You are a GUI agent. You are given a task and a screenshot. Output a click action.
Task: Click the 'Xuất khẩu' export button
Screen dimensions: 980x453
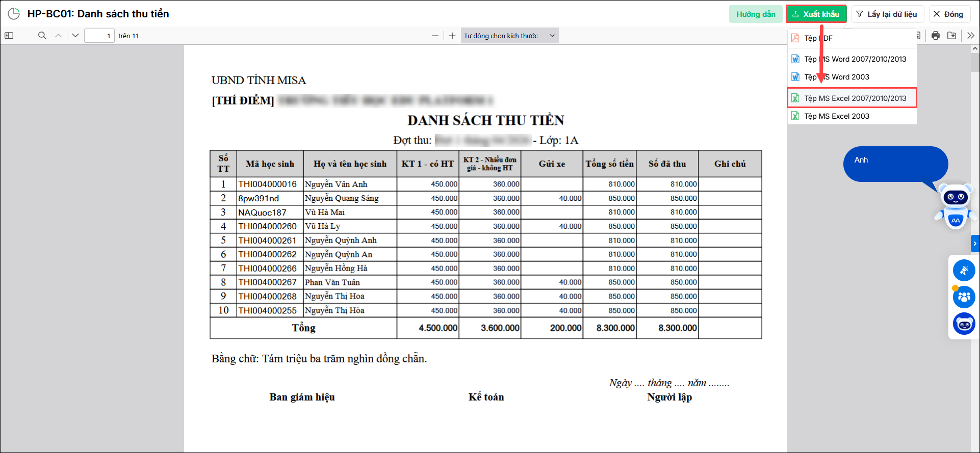pos(816,14)
